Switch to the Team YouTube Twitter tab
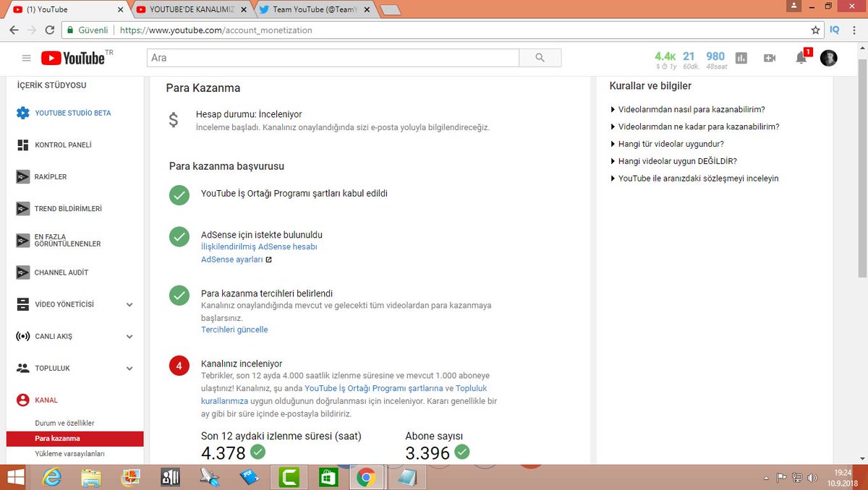868x490 pixels. coord(315,9)
